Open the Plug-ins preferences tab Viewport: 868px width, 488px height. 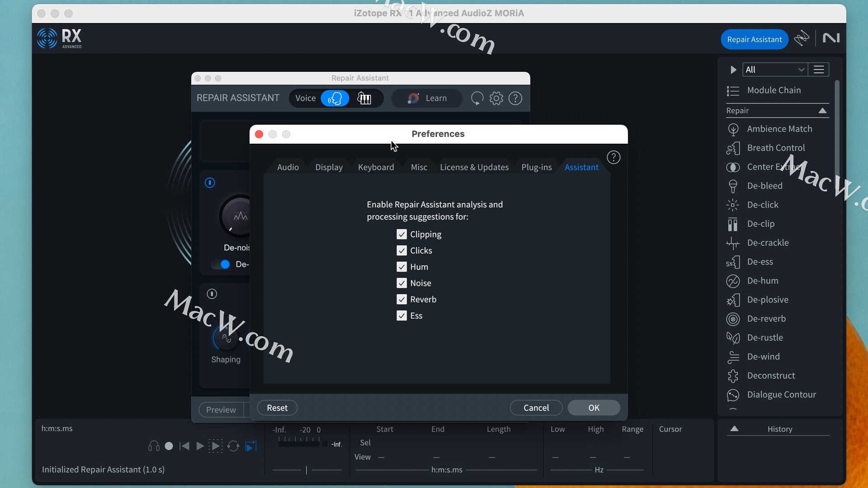tap(537, 167)
